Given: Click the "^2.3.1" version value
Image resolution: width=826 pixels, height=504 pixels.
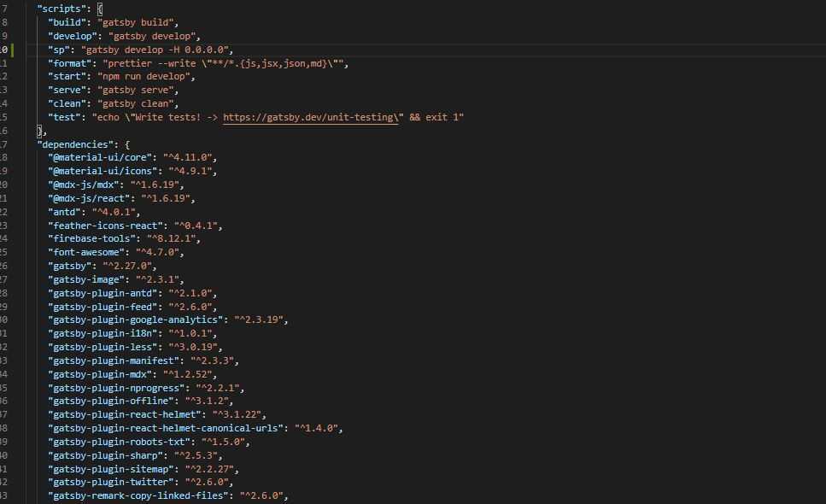Looking at the screenshot, I should pyautogui.click(x=157, y=279).
